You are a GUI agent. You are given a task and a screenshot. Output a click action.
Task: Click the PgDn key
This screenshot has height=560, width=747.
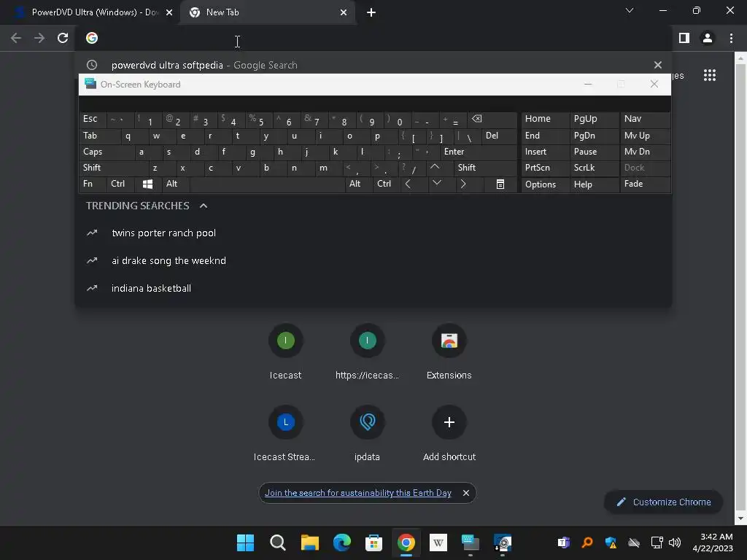click(x=594, y=136)
